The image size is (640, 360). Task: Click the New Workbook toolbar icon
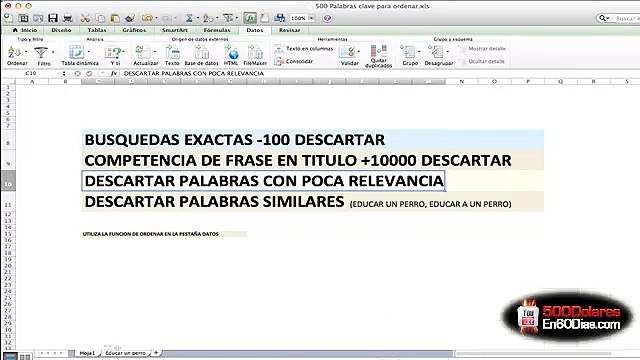(x=8, y=18)
